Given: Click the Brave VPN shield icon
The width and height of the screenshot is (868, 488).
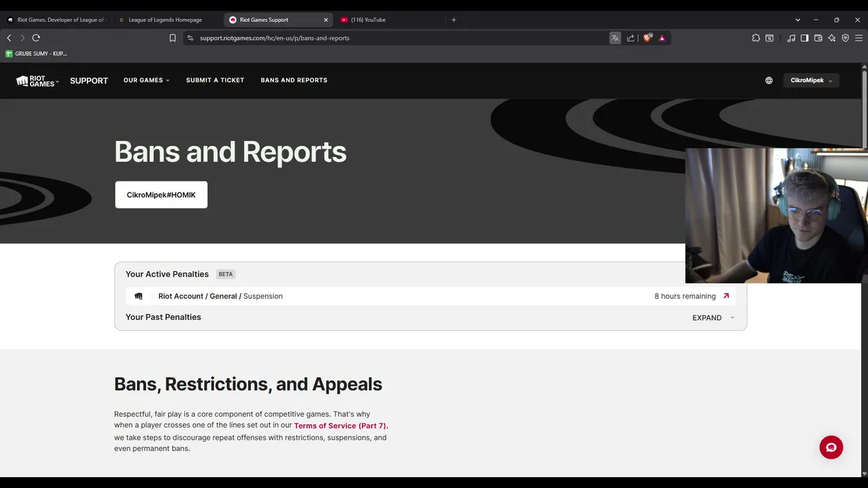Looking at the screenshot, I should pyautogui.click(x=845, y=38).
